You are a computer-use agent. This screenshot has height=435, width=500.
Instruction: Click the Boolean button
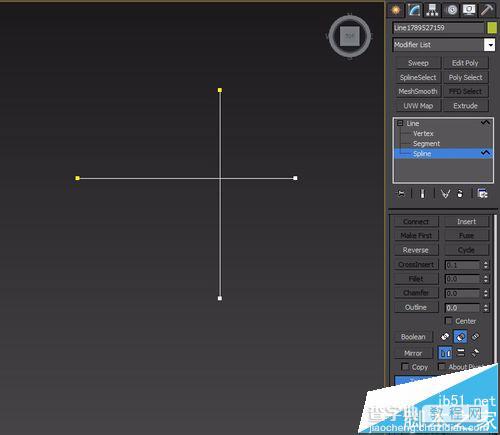(413, 337)
